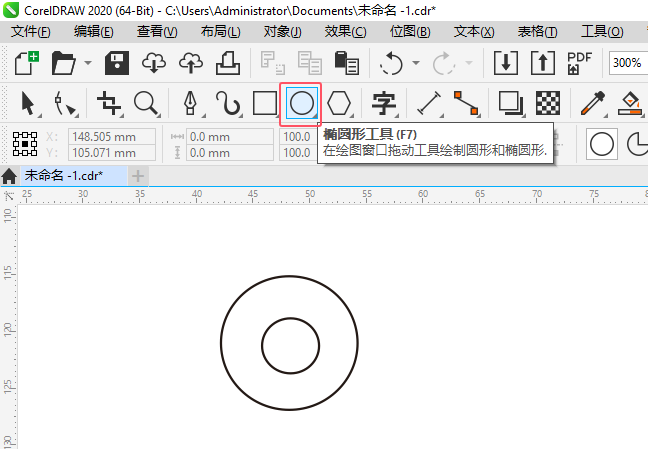Image resolution: width=648 pixels, height=449 pixels.
Task: Add a new document with the plus tab
Action: tap(138, 176)
